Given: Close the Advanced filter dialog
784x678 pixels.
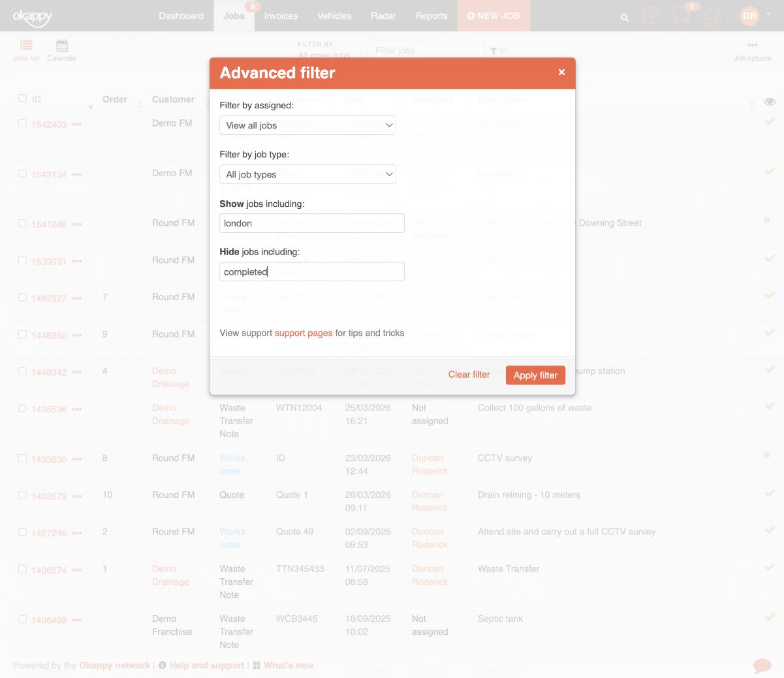Looking at the screenshot, I should coord(561,72).
